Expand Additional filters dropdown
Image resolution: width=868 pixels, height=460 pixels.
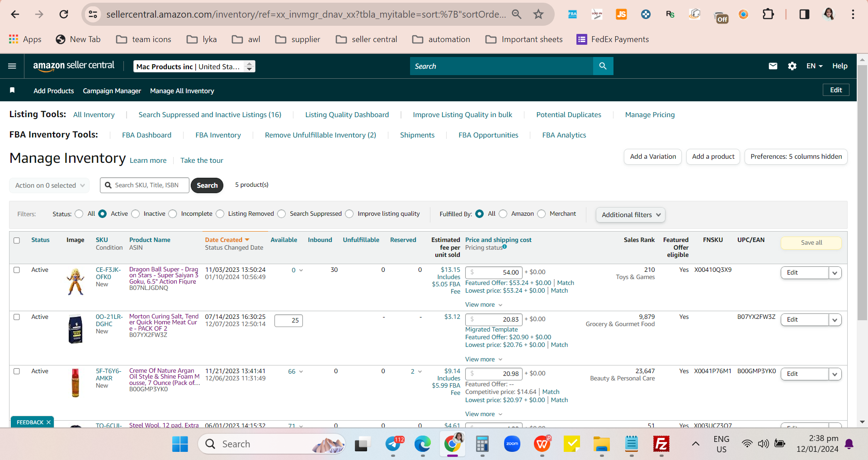tap(631, 215)
